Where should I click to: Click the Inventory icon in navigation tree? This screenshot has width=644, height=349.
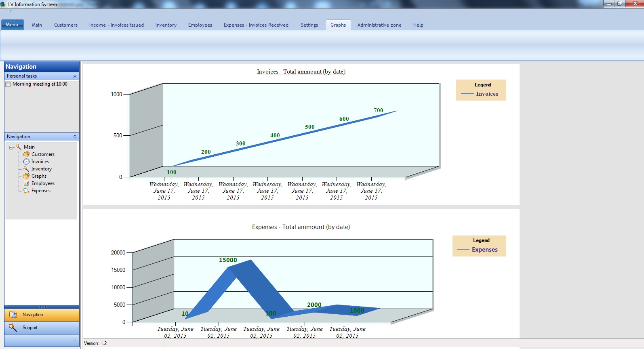pyautogui.click(x=26, y=169)
